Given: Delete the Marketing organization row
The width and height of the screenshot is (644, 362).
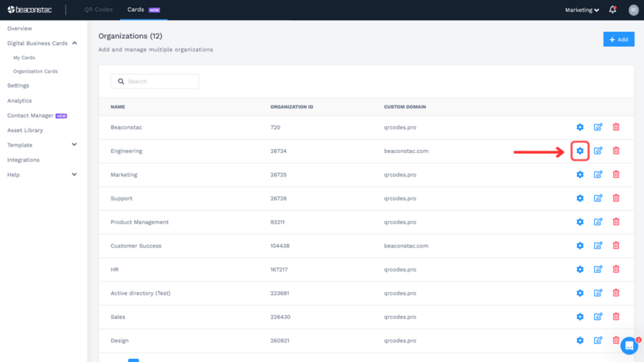Looking at the screenshot, I should (616, 174).
